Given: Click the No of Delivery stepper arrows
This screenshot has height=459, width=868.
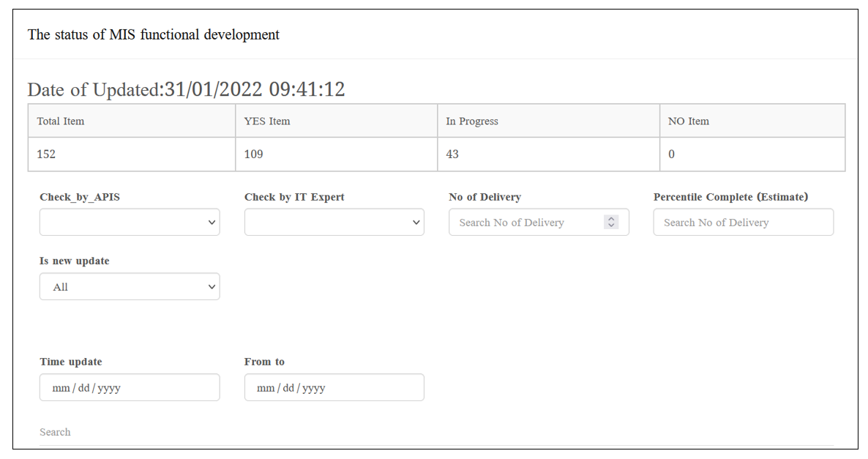Looking at the screenshot, I should [x=612, y=222].
